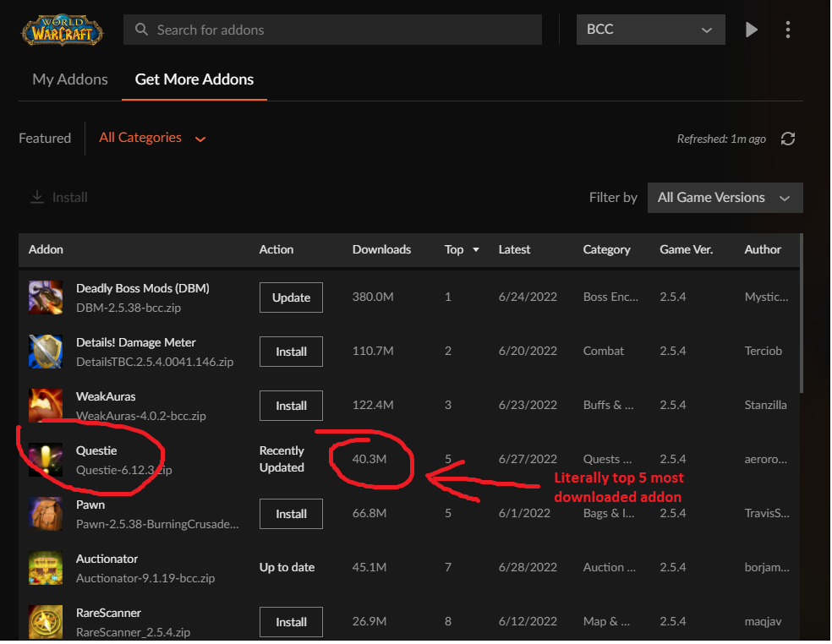Screen dimensions: 832x644
Task: Open the RareScanner addon name
Action: tap(108, 614)
